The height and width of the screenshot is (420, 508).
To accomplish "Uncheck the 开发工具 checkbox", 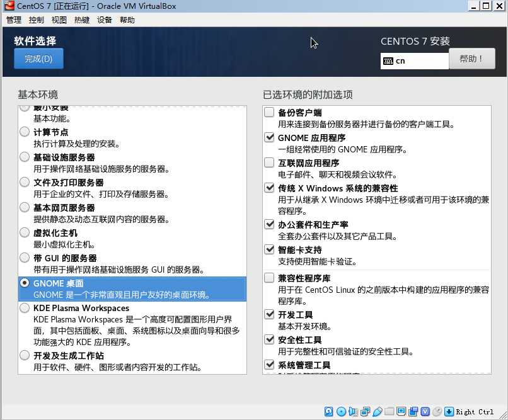I will pos(269,314).
